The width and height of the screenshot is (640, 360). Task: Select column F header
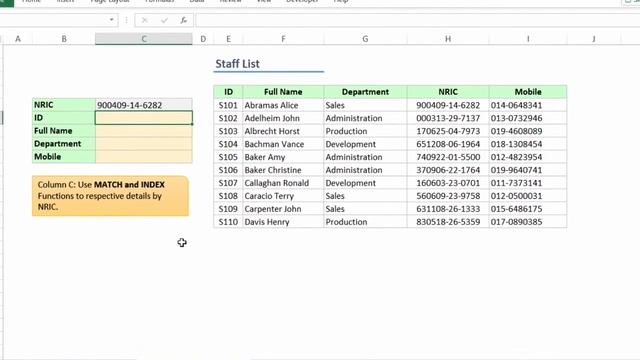pyautogui.click(x=283, y=39)
